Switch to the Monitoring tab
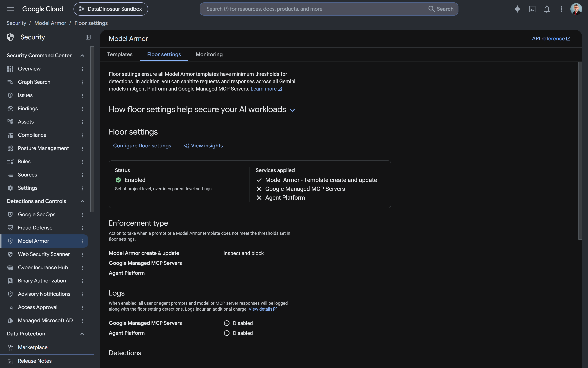588x368 pixels. pyautogui.click(x=209, y=54)
